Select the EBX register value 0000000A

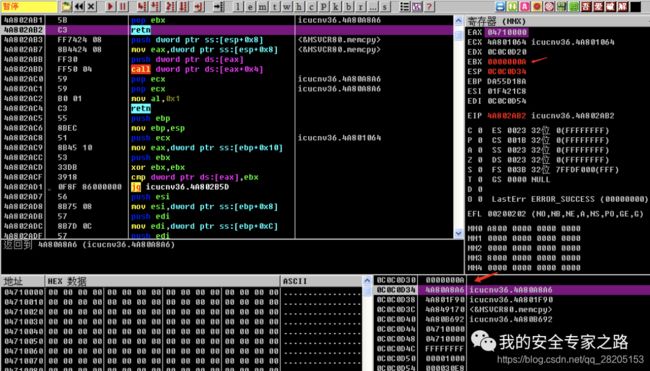point(507,62)
